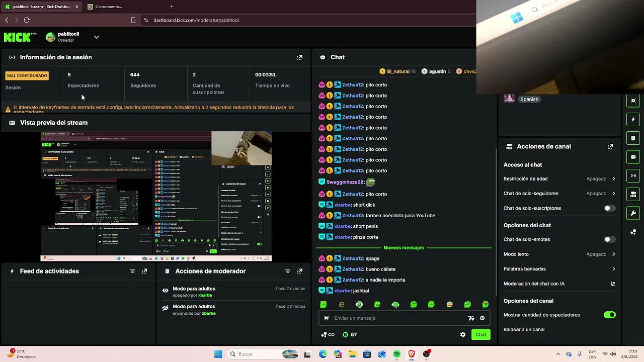The height and width of the screenshot is (362, 644).
Task: Click the chat bubble icon in right sidebar
Action: click(633, 157)
